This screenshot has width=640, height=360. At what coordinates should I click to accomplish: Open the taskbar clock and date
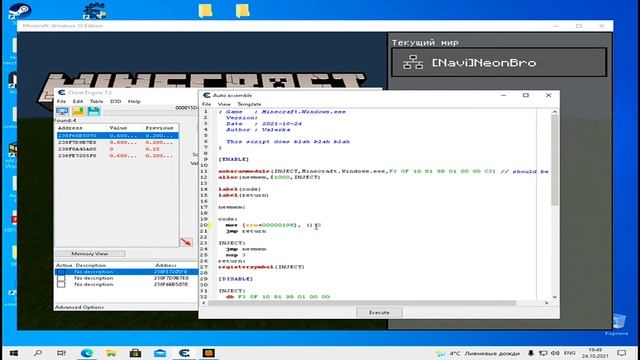[x=596, y=353]
